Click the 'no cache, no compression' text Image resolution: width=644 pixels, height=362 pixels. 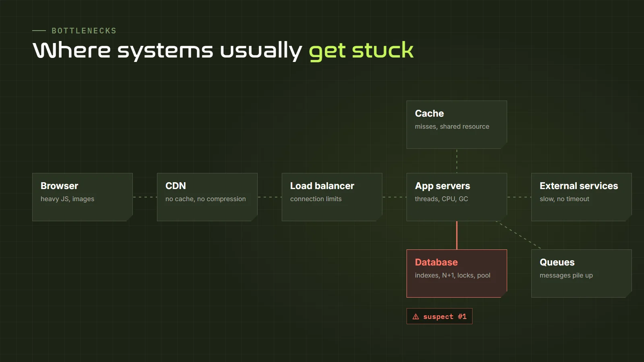click(205, 199)
